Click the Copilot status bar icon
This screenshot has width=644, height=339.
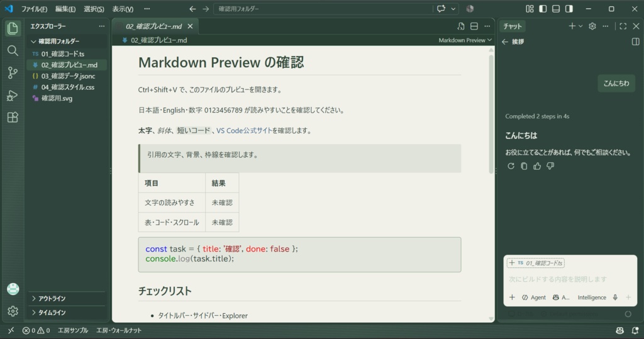tap(620, 330)
